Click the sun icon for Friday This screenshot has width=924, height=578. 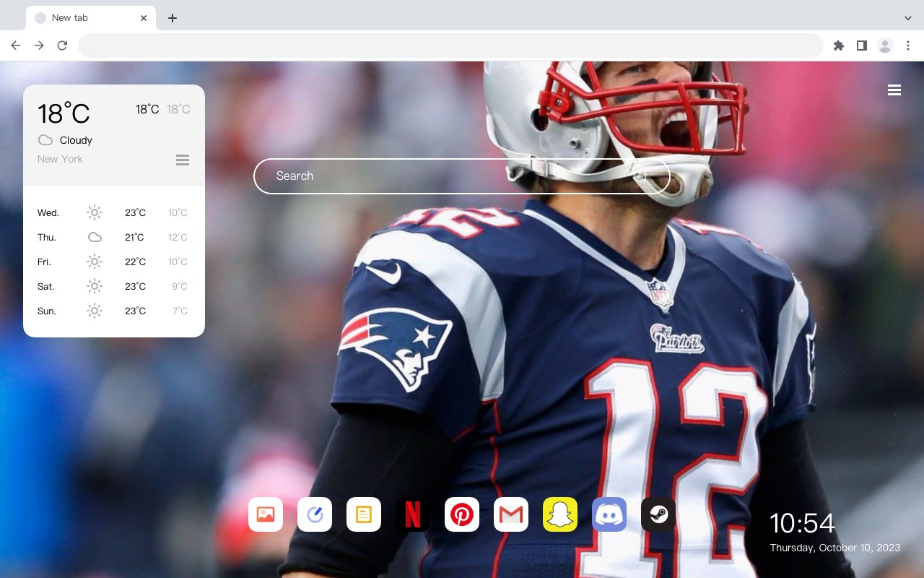point(95,262)
